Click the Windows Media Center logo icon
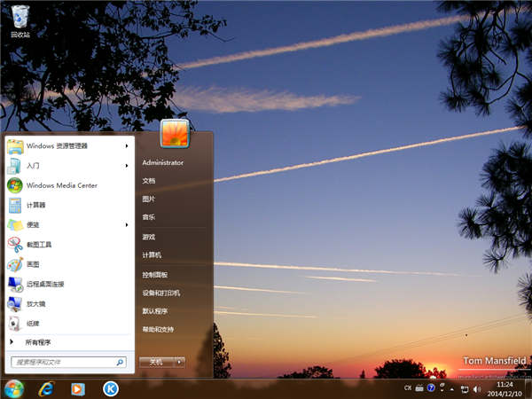Screen dimensions: 532x399 [14, 185]
